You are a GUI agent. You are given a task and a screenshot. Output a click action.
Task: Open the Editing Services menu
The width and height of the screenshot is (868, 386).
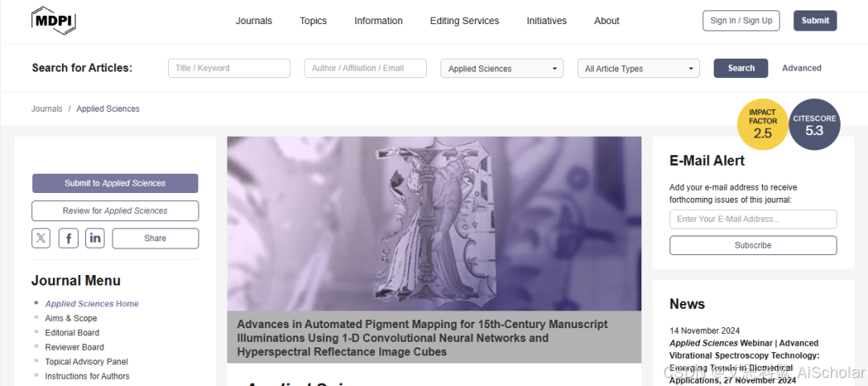point(465,20)
